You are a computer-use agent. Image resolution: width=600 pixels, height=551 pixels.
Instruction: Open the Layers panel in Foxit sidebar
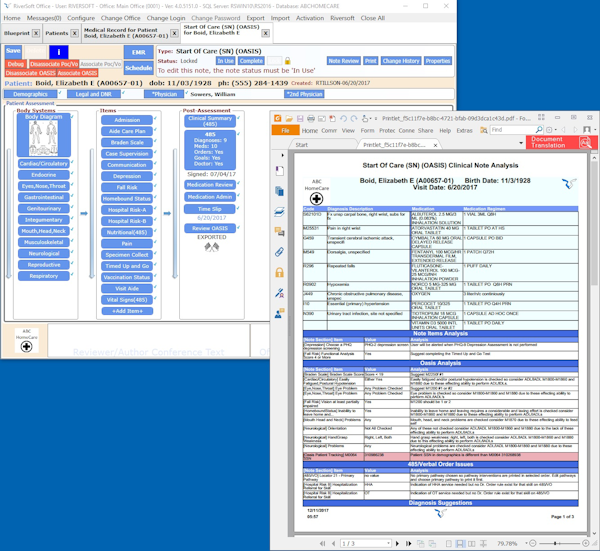[x=280, y=212]
